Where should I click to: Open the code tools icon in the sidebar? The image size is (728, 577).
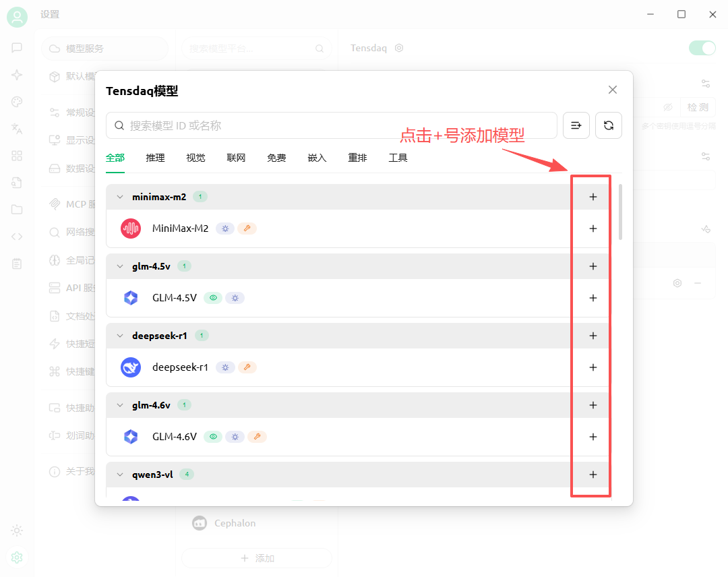coord(17,237)
